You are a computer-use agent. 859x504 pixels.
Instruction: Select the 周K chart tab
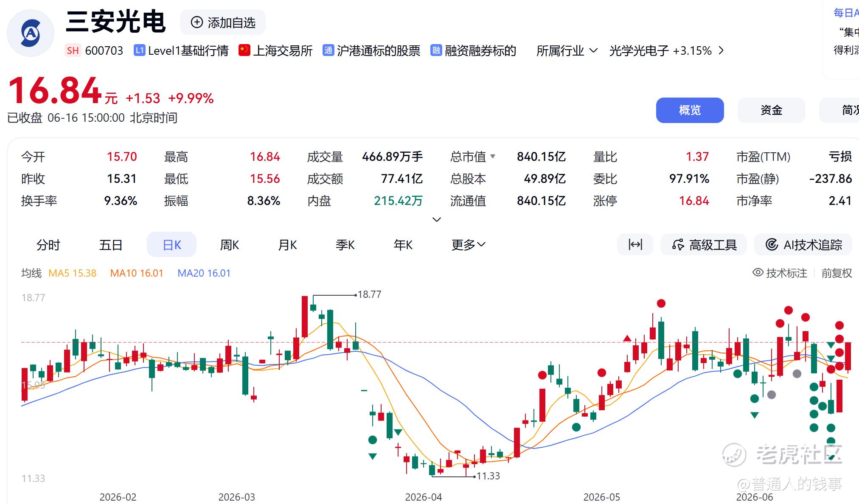tap(230, 245)
